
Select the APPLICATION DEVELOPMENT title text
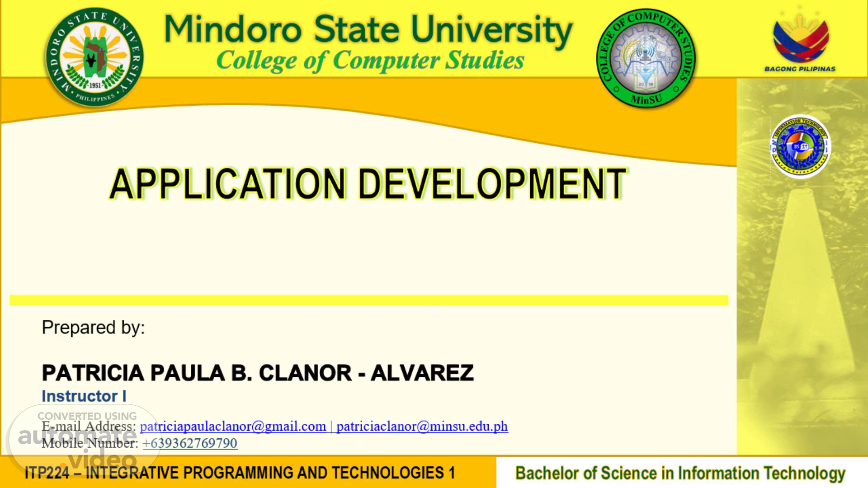click(x=368, y=183)
